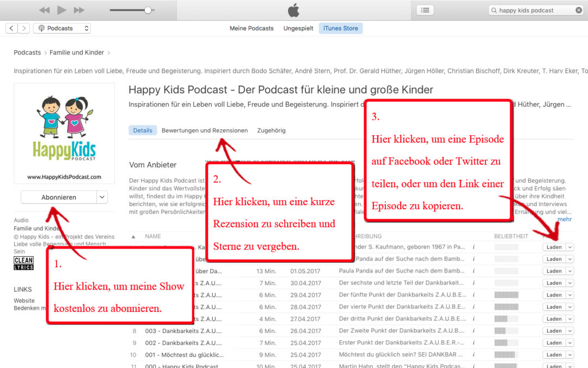
Task: Click the mehr link in description
Action: 565,219
